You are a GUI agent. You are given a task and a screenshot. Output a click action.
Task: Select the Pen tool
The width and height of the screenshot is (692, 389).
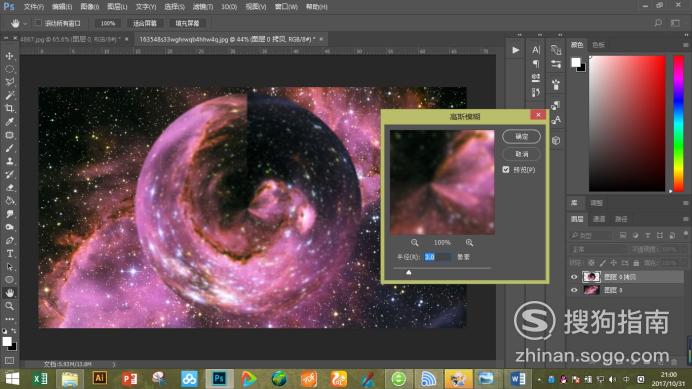click(x=9, y=241)
